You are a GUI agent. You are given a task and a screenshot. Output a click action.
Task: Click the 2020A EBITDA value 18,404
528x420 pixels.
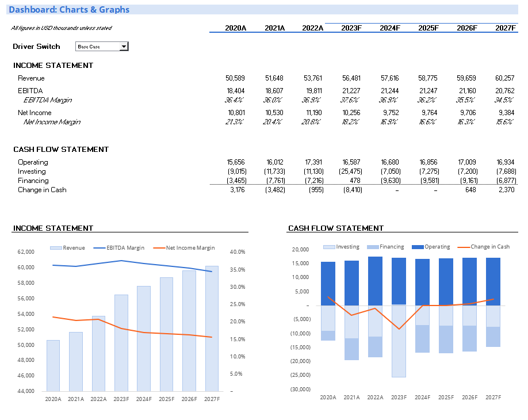pyautogui.click(x=236, y=91)
